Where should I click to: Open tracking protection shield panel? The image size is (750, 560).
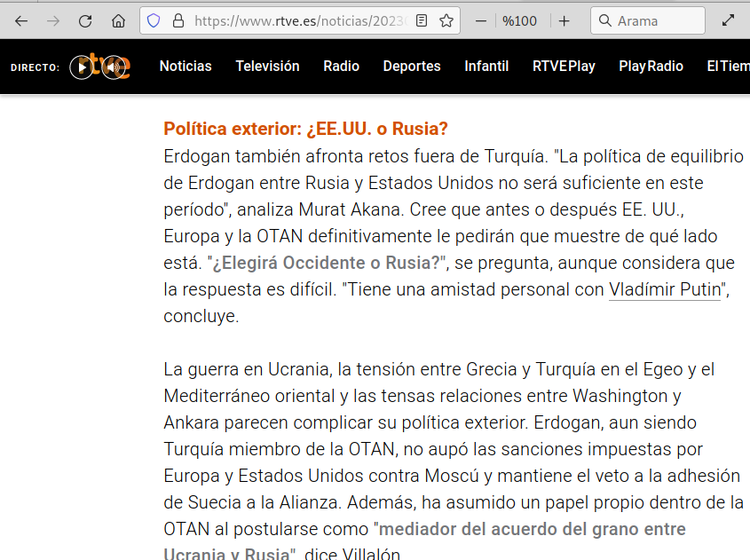[x=154, y=20]
